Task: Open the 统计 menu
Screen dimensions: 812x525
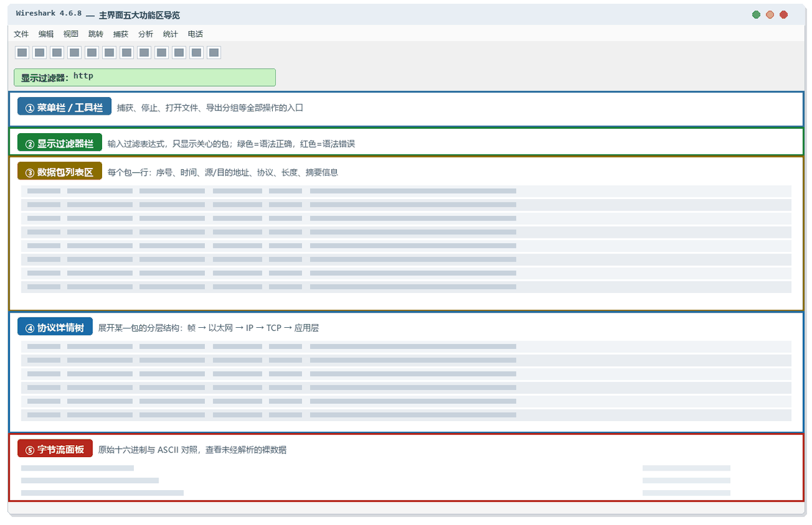Action: (x=171, y=34)
